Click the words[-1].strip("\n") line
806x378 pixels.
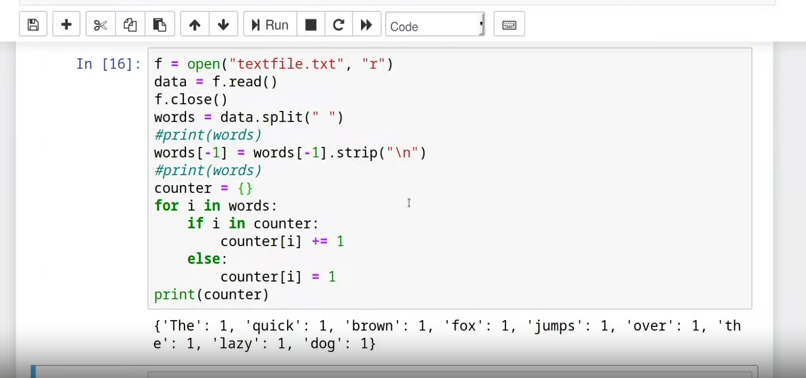pyautogui.click(x=290, y=153)
